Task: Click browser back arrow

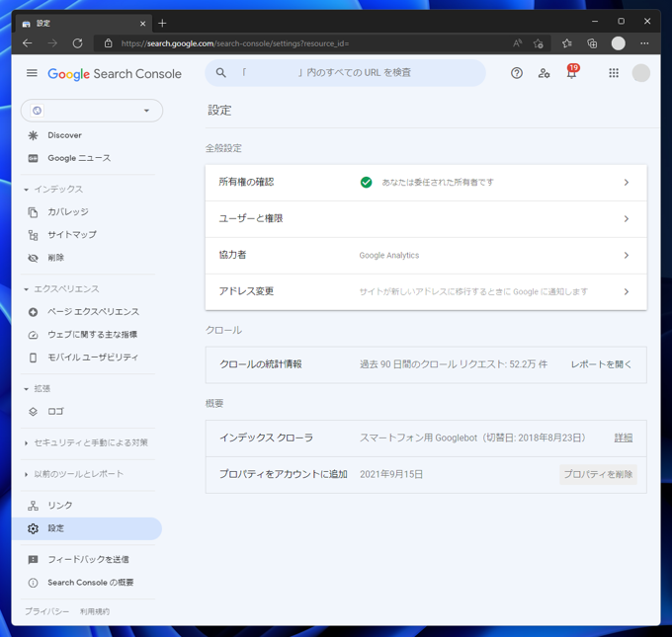Action: pos(28,43)
